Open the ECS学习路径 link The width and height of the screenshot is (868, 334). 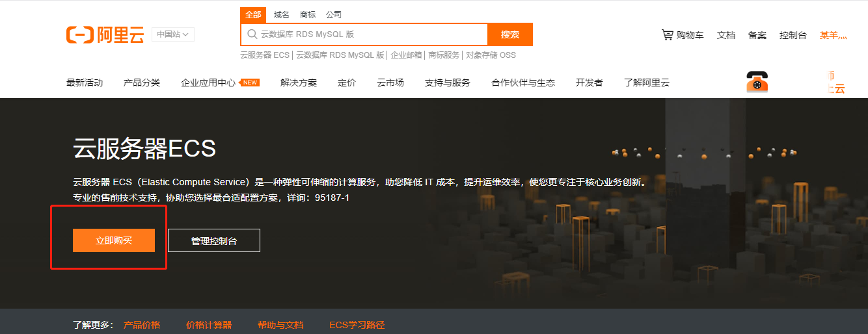tap(357, 325)
